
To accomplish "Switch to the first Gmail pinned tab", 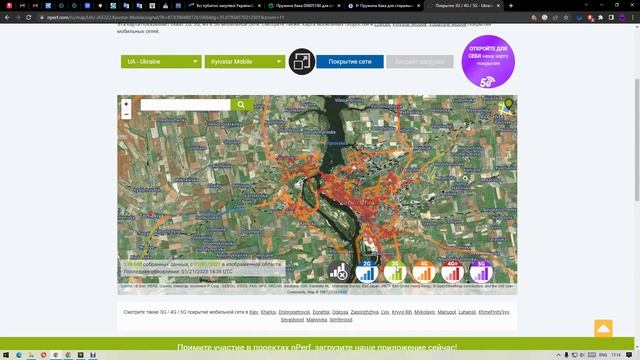I will coord(22,6).
